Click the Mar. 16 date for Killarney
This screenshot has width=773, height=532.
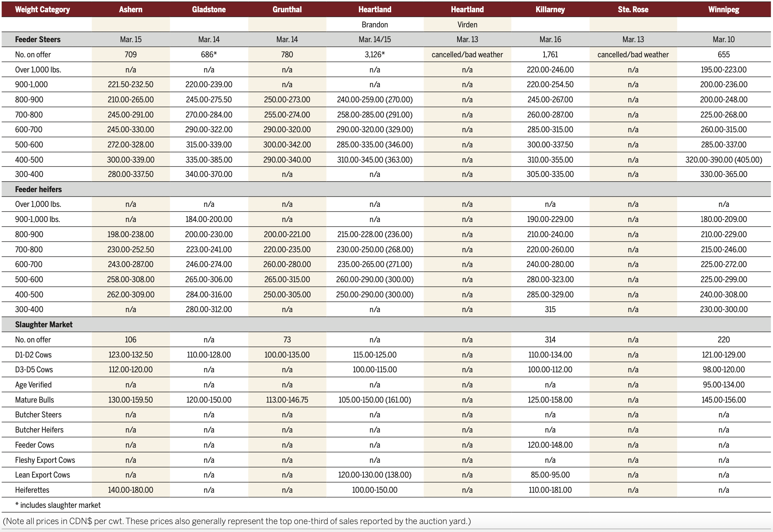550,39
